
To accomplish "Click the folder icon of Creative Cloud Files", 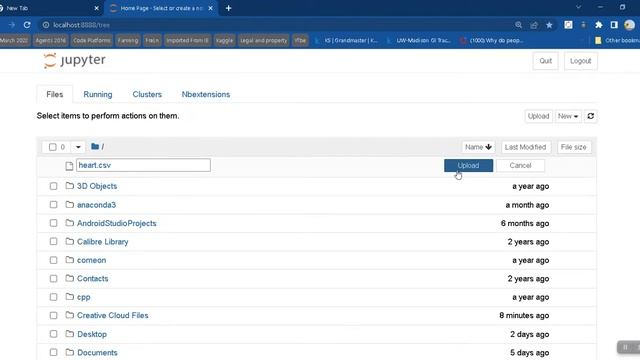I will click(70, 315).
